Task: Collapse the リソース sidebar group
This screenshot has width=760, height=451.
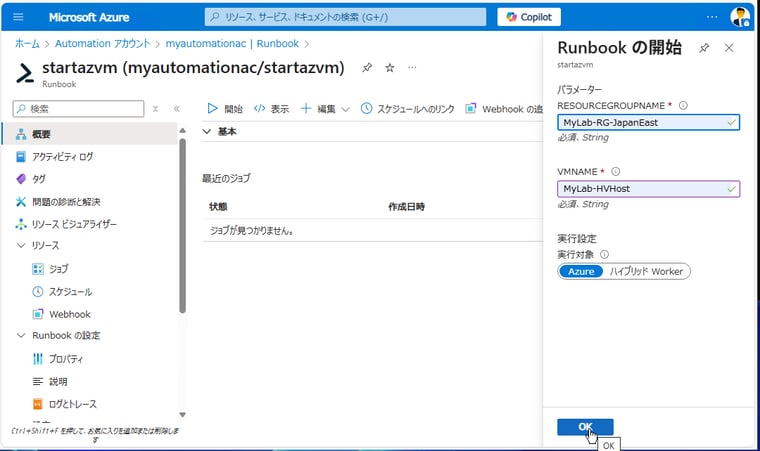Action: [x=21, y=245]
